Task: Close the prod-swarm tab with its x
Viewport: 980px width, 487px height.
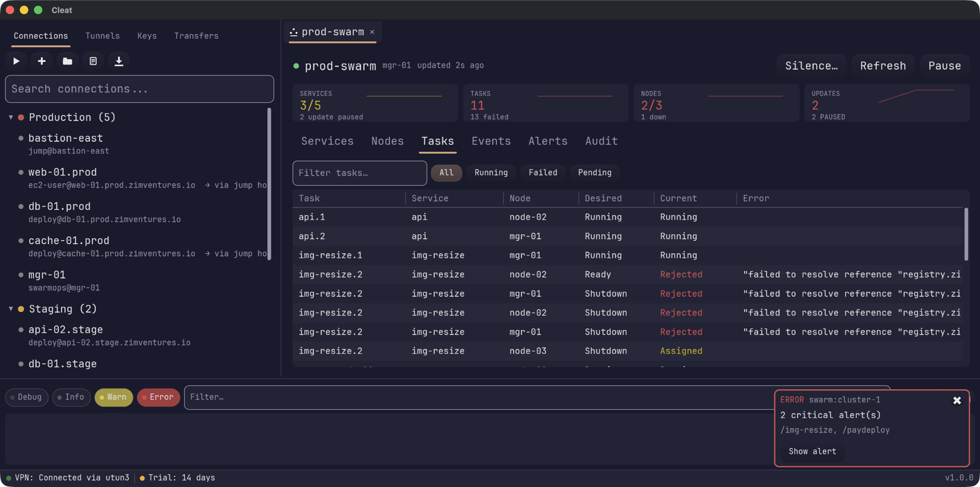Action: click(372, 32)
